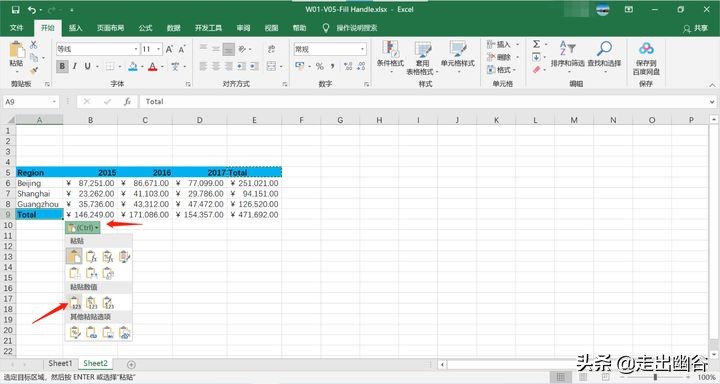
Task: Select cell containing ¥ 251,021.00
Action: pyautogui.click(x=254, y=183)
